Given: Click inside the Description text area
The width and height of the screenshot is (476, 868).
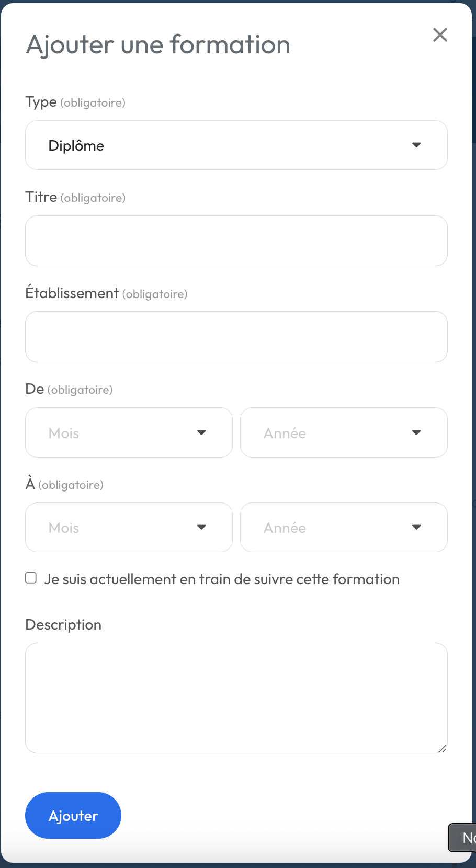Looking at the screenshot, I should click(236, 698).
